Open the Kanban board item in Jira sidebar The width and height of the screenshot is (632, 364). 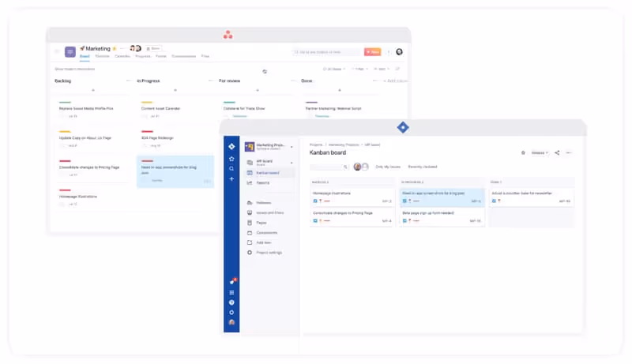coord(270,173)
